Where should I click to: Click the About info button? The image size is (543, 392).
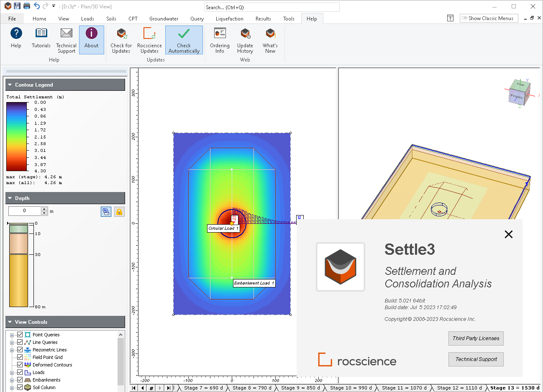point(92,40)
